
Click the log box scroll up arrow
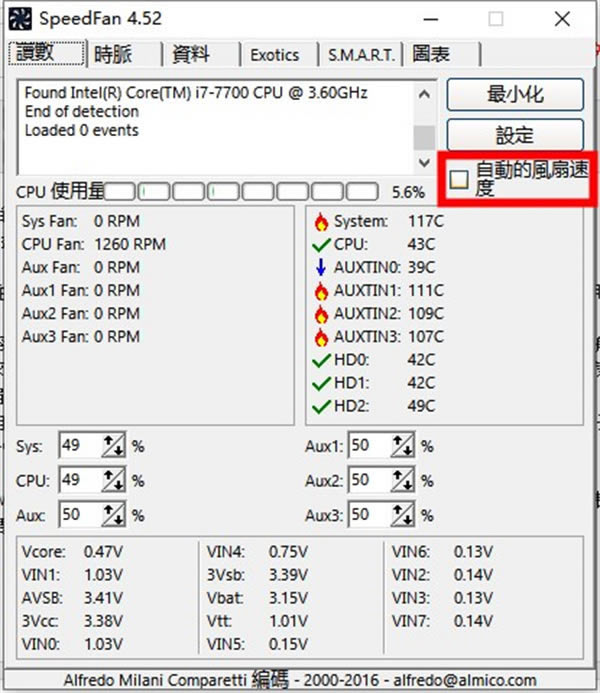point(424,94)
